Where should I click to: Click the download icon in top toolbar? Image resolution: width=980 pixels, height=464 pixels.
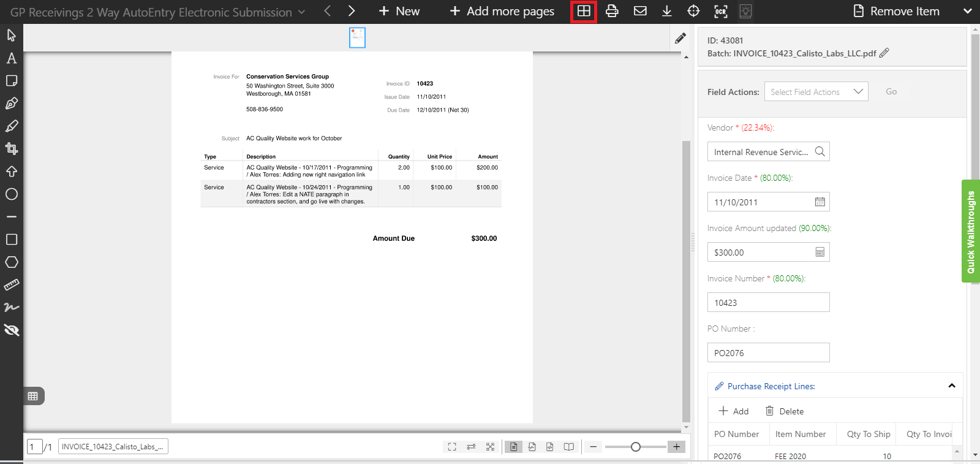(x=667, y=11)
